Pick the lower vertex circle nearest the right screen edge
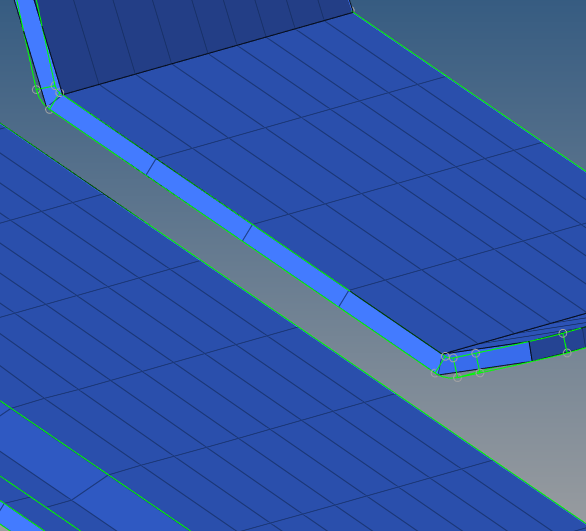This screenshot has width=586, height=531. click(567, 352)
